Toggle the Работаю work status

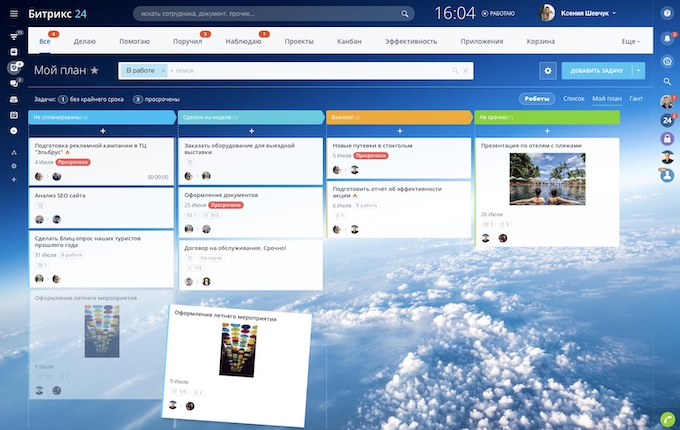(505, 14)
